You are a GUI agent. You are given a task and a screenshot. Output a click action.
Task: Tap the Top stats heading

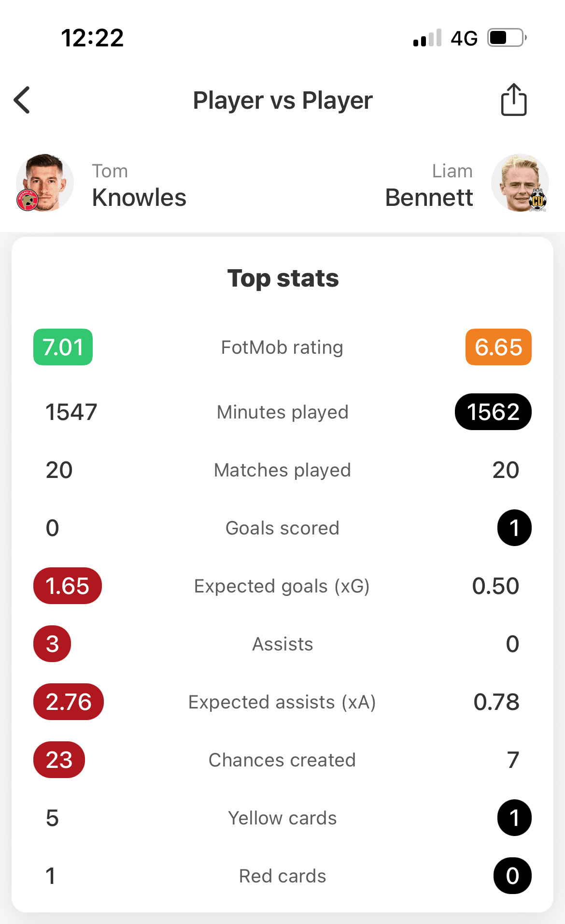click(283, 278)
